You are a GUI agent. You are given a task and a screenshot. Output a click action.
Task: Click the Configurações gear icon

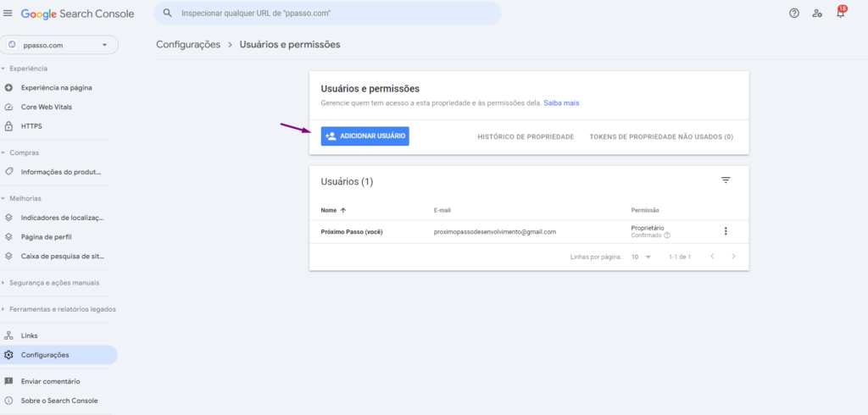pyautogui.click(x=8, y=355)
